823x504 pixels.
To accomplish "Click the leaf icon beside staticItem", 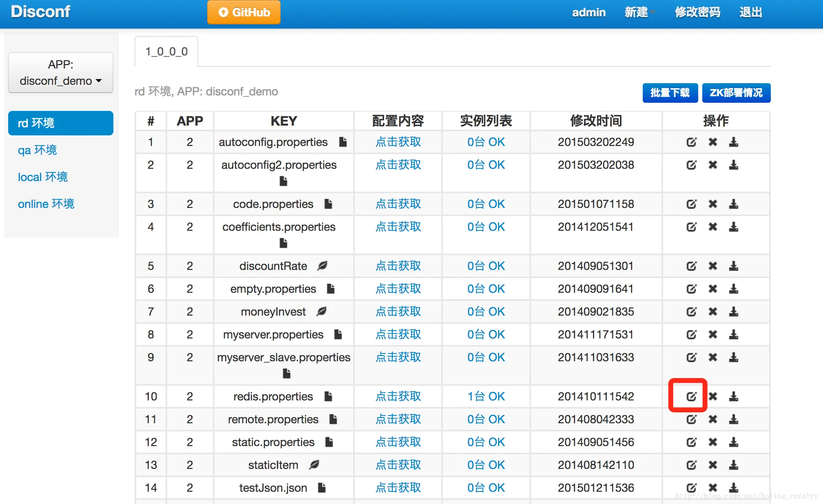I will coord(314,464).
